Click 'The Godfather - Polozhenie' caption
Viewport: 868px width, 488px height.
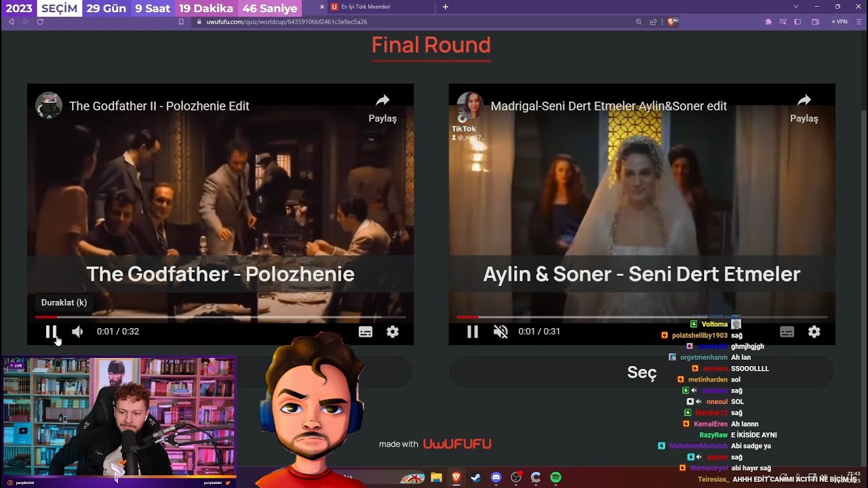tap(220, 274)
